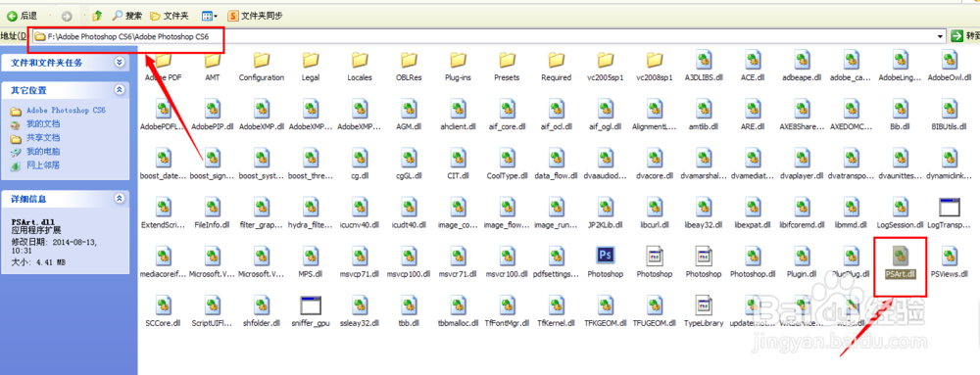The image size is (980, 375).
Task: Expand the address bar history dropdown
Action: (941, 37)
